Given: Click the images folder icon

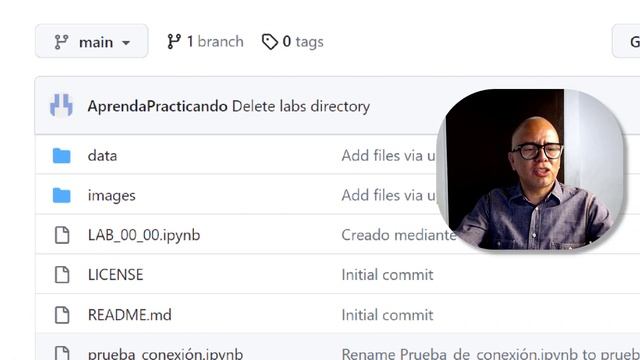Looking at the screenshot, I should coord(62,195).
